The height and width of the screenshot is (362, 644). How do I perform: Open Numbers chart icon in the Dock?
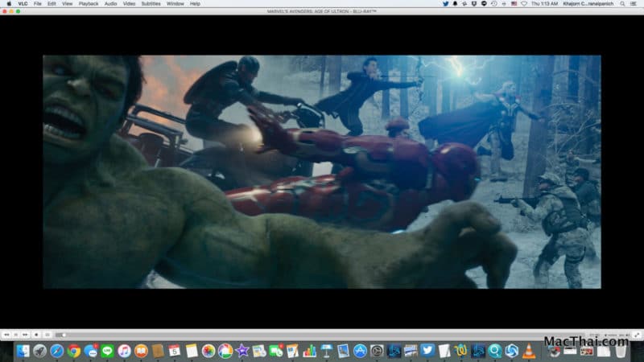[309, 351]
